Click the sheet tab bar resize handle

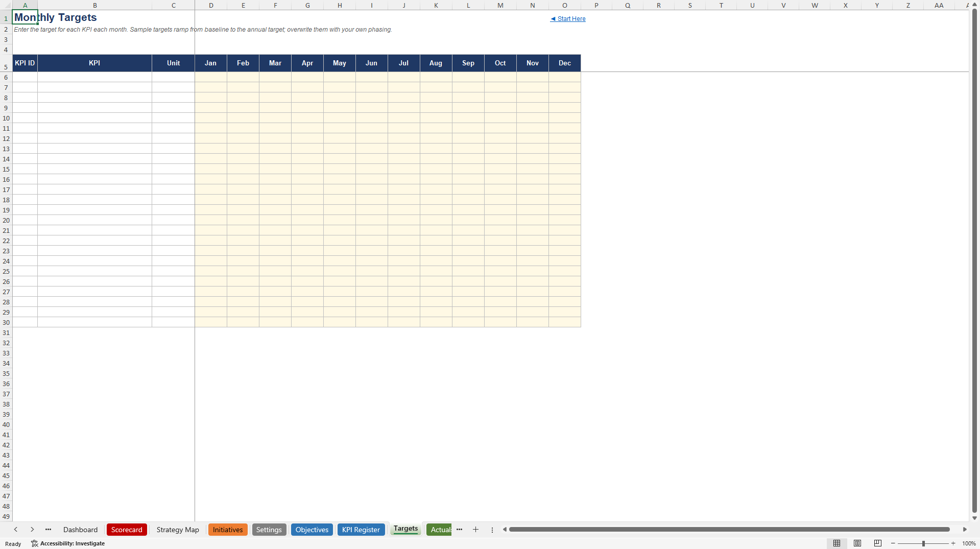[x=492, y=530]
